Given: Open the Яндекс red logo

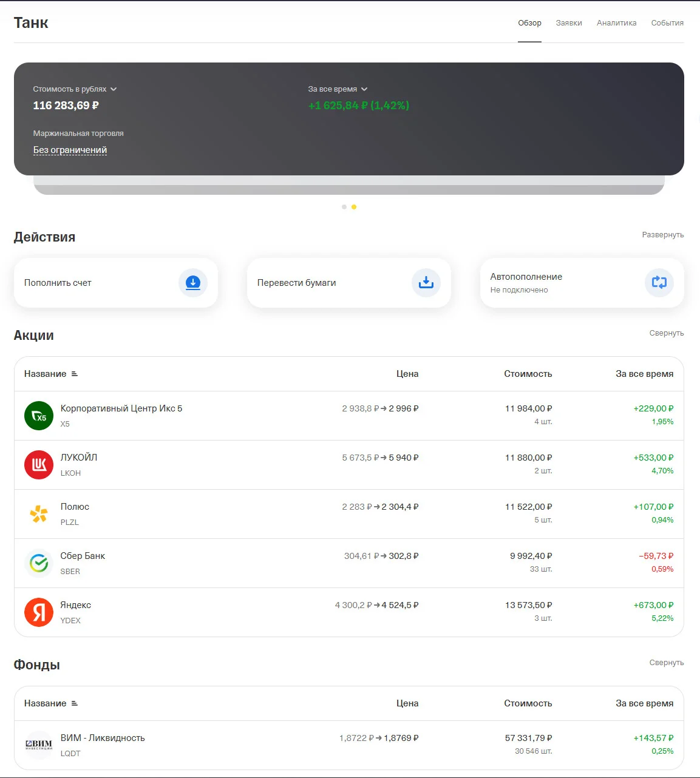Looking at the screenshot, I should point(39,612).
